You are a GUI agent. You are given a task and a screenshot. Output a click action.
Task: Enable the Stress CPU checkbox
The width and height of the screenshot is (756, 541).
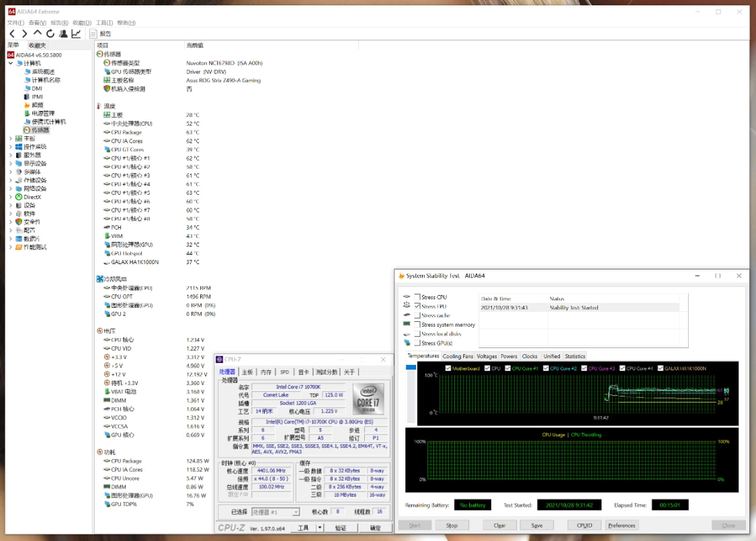click(417, 297)
